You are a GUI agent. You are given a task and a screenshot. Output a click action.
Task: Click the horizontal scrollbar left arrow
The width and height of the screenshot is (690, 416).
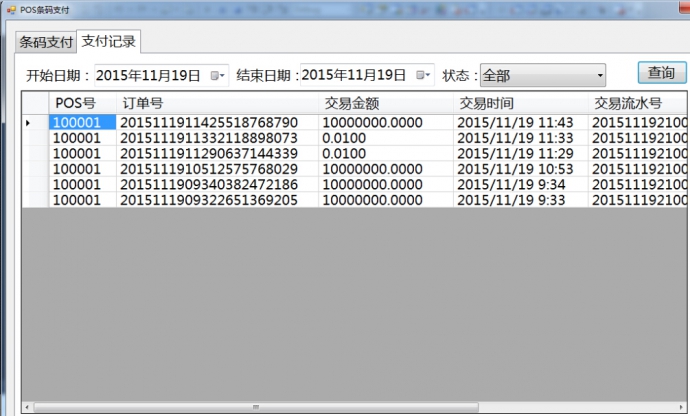(27, 407)
